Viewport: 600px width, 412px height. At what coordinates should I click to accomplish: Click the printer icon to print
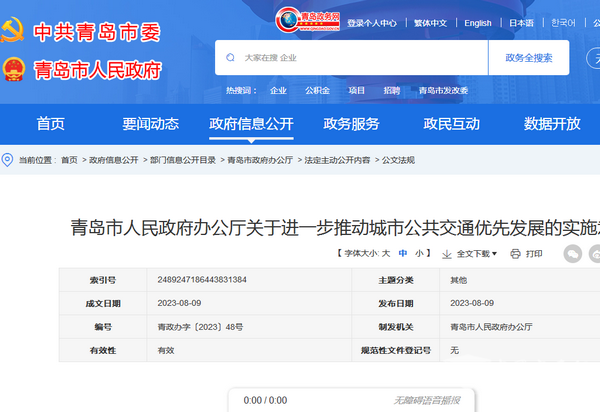[515, 254]
